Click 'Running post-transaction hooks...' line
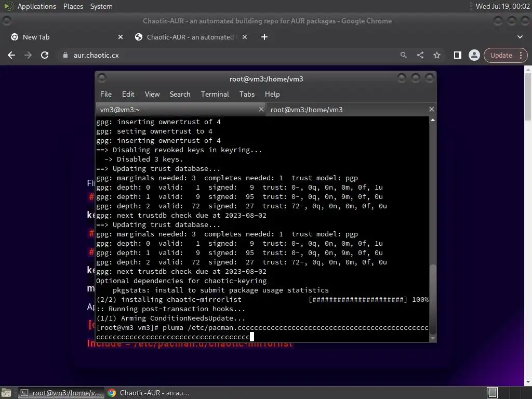 170,309
